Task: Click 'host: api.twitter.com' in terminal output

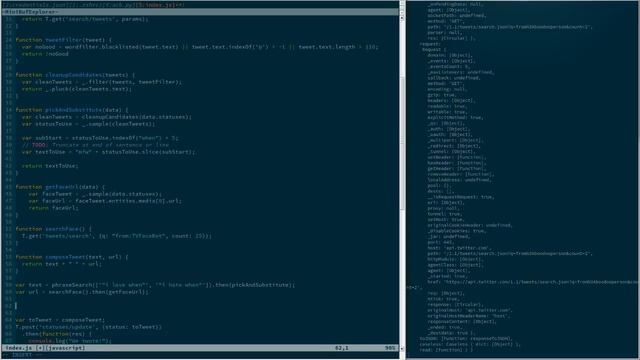Action: 459,248
